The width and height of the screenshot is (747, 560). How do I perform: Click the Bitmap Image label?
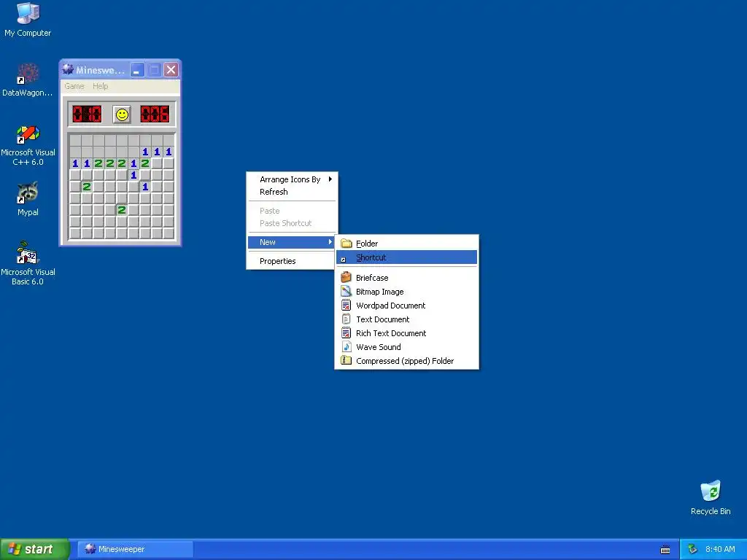pyautogui.click(x=379, y=292)
